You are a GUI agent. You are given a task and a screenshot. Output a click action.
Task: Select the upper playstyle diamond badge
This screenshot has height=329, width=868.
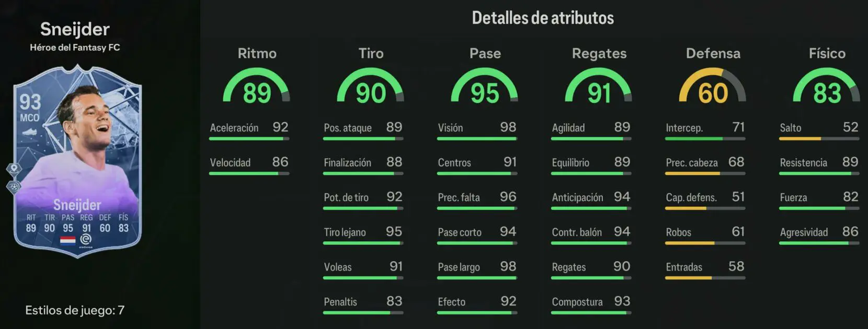(x=14, y=168)
